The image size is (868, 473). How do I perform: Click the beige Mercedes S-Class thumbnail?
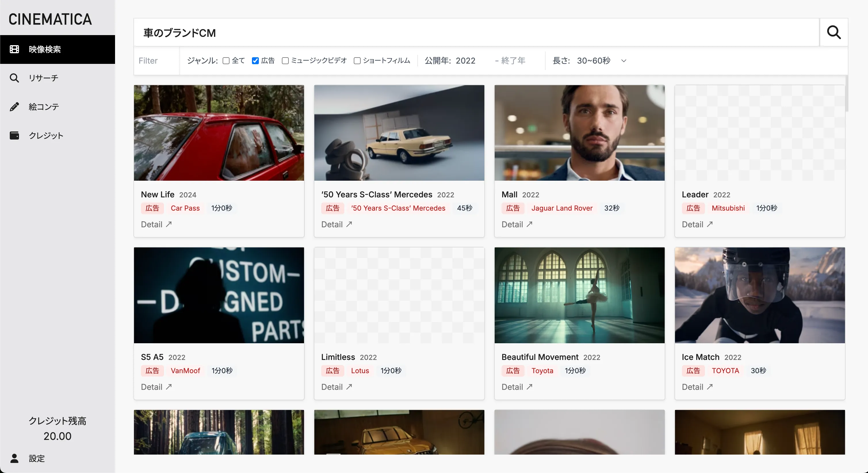pos(399,133)
